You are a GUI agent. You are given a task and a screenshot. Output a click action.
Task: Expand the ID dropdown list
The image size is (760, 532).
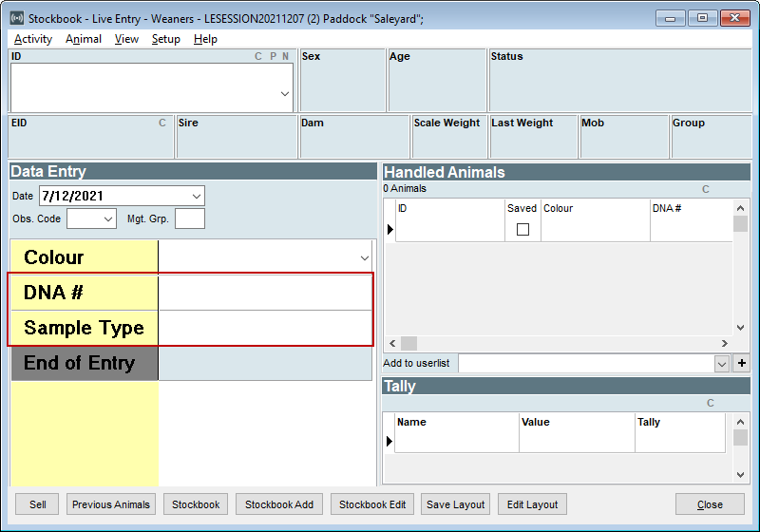point(285,94)
